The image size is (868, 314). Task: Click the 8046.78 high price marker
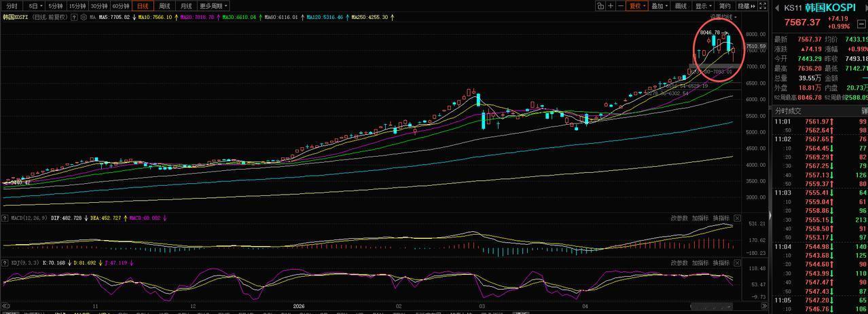click(710, 32)
